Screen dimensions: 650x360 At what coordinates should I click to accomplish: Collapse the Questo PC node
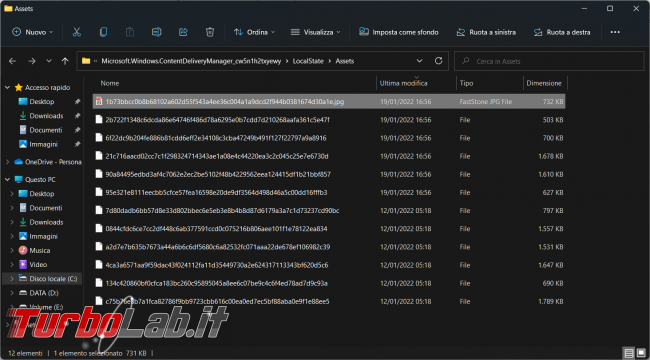click(x=7, y=180)
